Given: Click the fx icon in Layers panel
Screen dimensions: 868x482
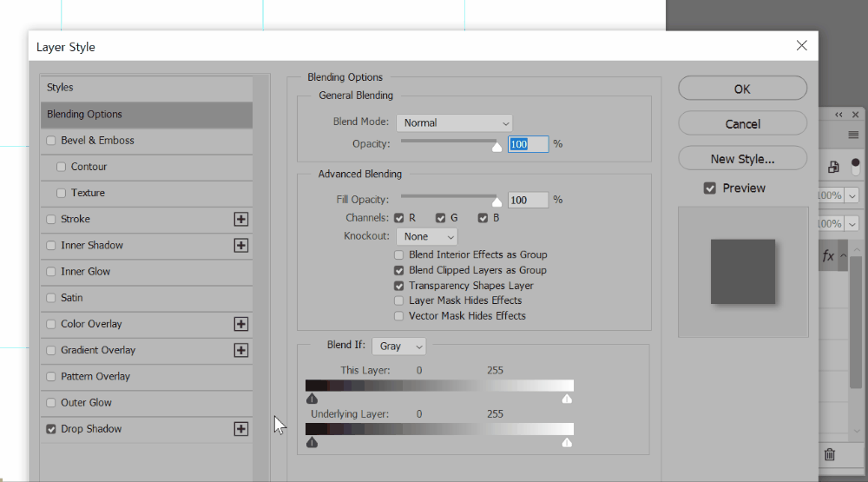Looking at the screenshot, I should coord(828,256).
